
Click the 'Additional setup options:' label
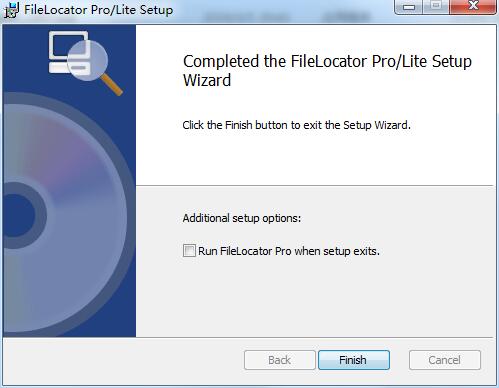[x=242, y=218]
